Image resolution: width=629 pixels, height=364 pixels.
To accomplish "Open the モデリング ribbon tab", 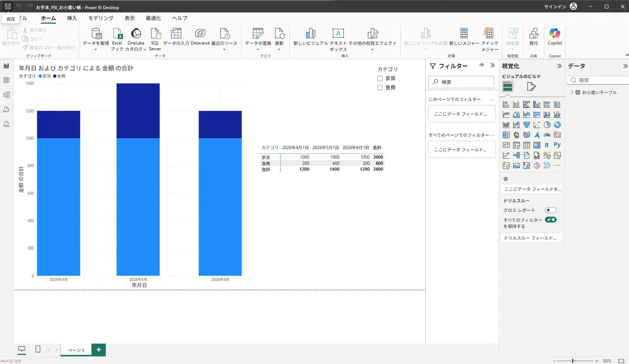I will [101, 18].
